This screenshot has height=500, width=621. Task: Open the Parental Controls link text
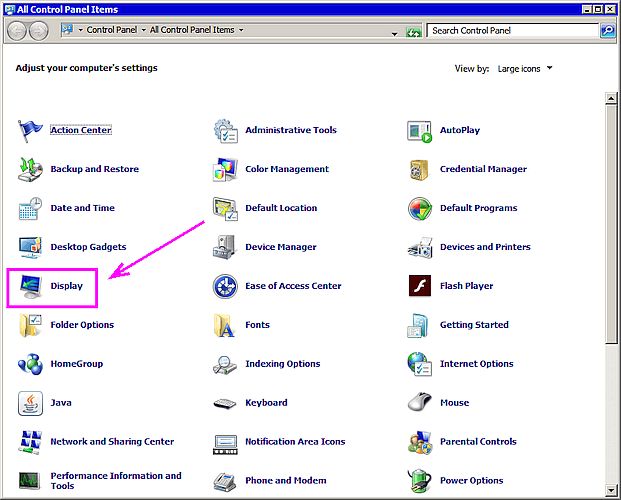[x=478, y=441]
